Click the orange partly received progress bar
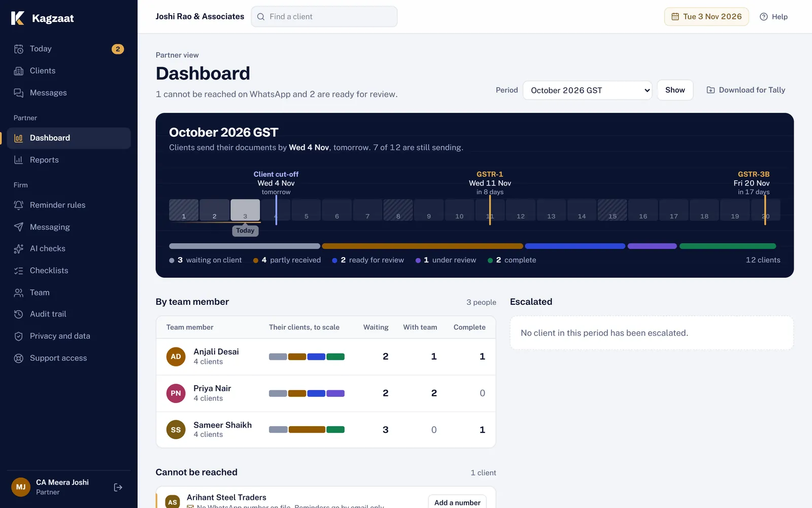The image size is (812, 508). click(x=422, y=246)
